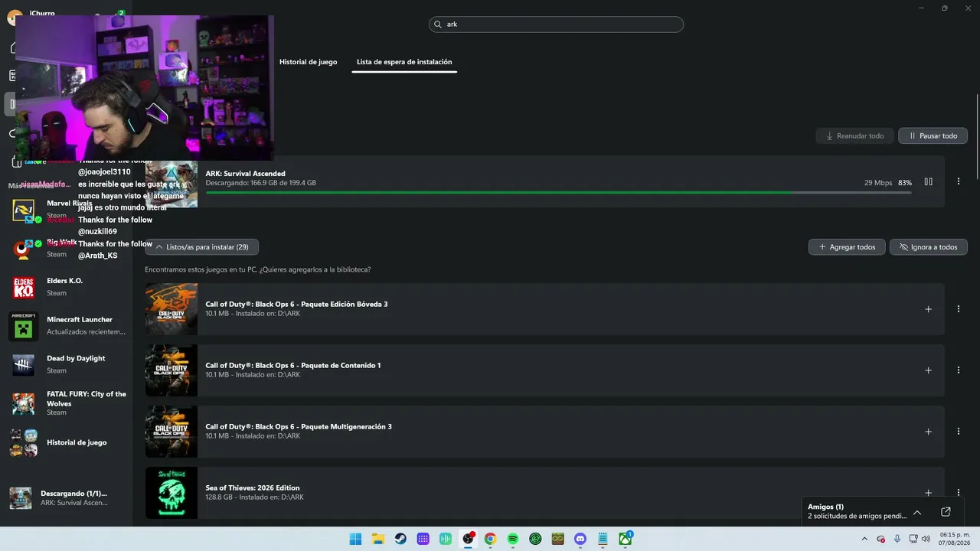Open the Descargando (1/1) download status in sidebar

(x=67, y=498)
